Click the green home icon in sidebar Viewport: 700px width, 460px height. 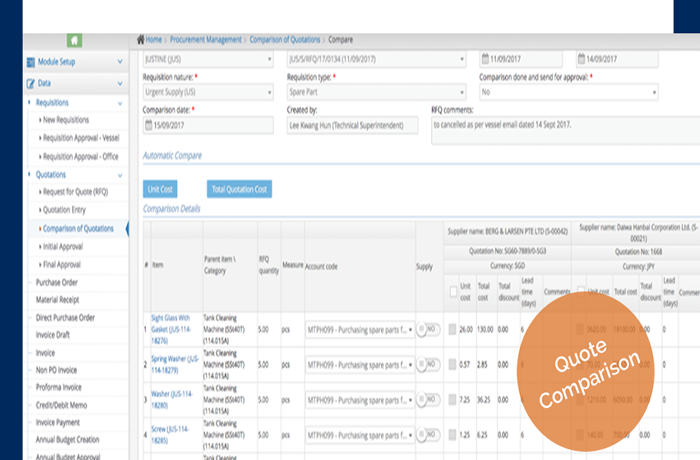75,41
